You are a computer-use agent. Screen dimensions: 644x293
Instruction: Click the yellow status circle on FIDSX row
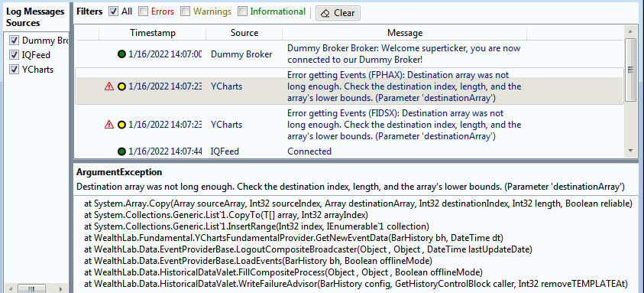121,124
